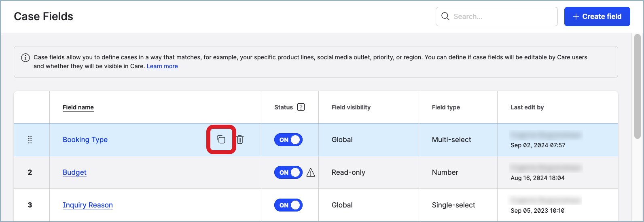Image resolution: width=644 pixels, height=222 pixels.
Task: Sort by the Field name column header
Action: point(78,107)
